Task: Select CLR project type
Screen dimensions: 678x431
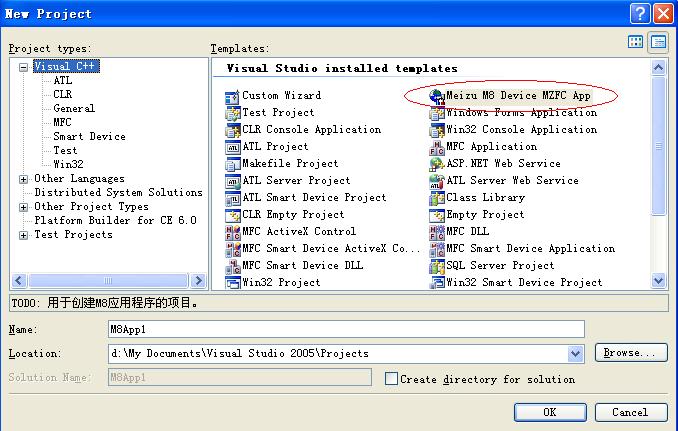Action: 63,94
